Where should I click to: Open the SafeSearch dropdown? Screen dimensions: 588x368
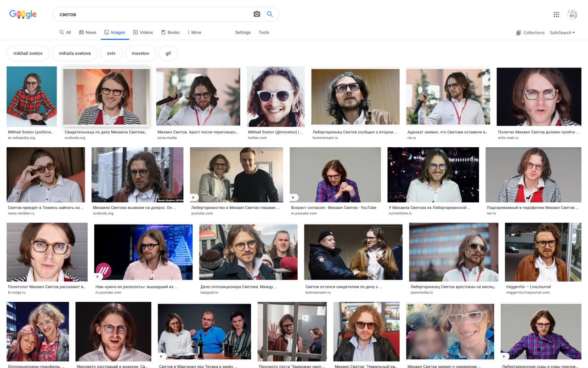click(x=562, y=33)
